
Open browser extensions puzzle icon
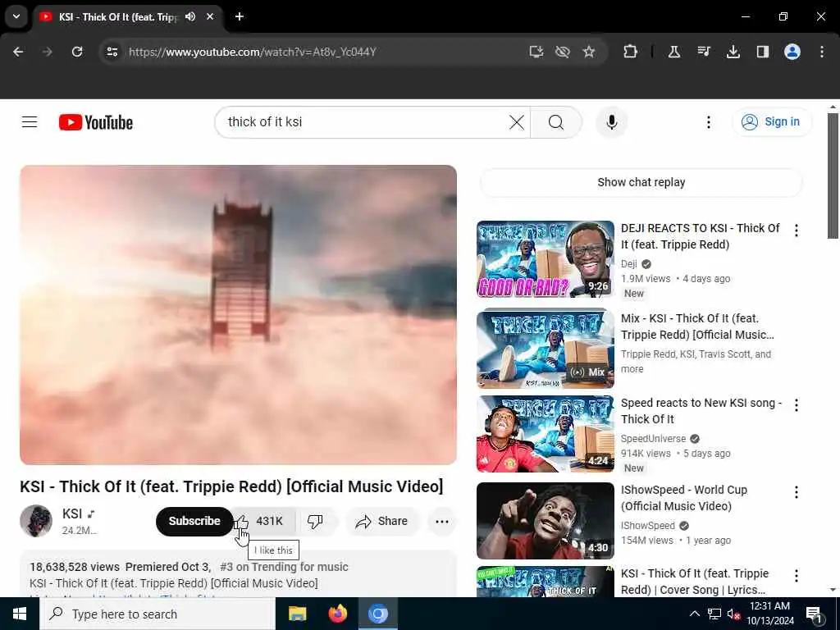coord(631,52)
